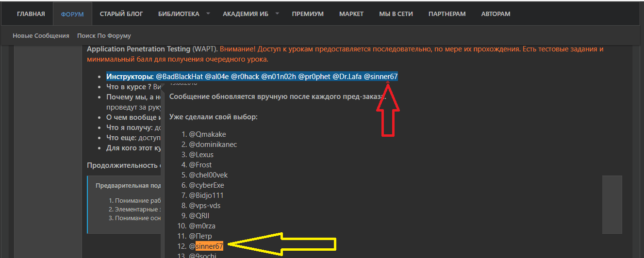Click @cyberExe in the list
Screen dimensions: 644x258
click(x=206, y=185)
